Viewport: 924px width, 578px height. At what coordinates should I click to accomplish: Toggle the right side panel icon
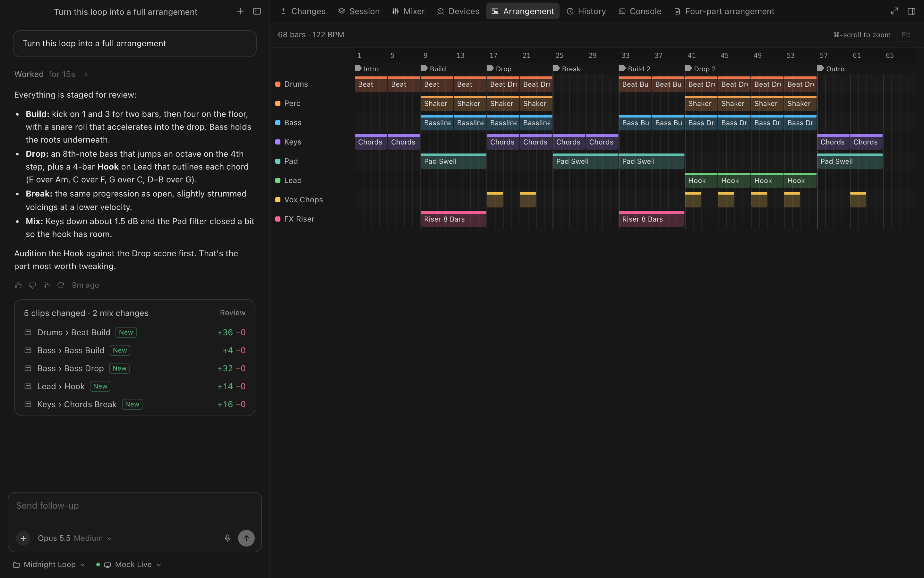point(911,12)
